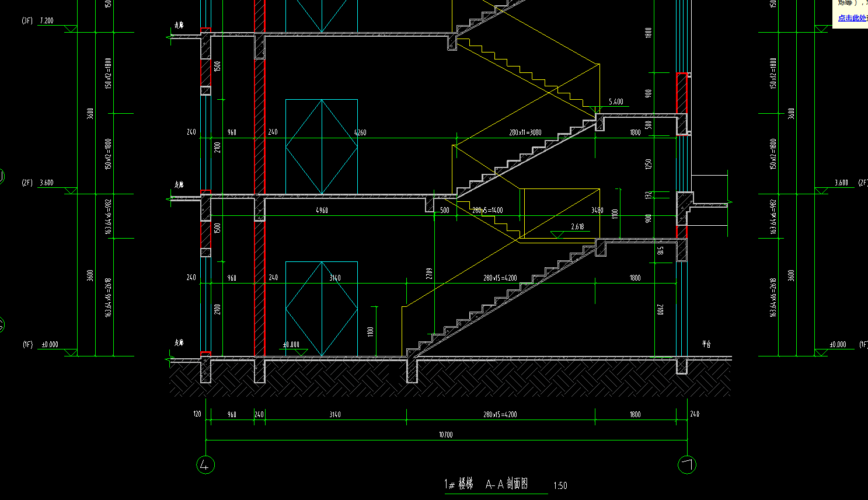
Task: Click the blue '点击此处' link in tooltip
Action: point(853,18)
